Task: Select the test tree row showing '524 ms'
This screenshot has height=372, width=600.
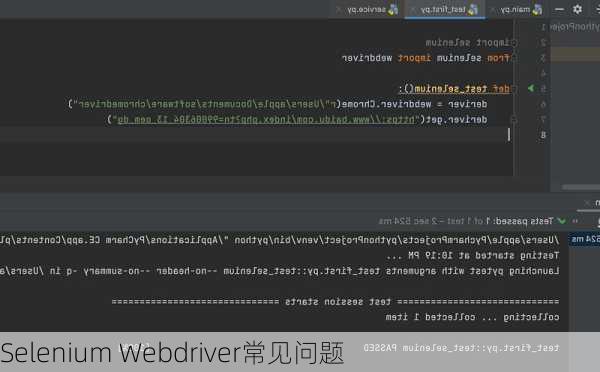Action: (x=584, y=240)
